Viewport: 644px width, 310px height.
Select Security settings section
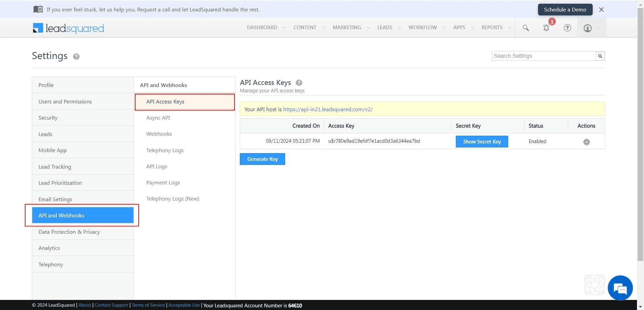click(83, 118)
